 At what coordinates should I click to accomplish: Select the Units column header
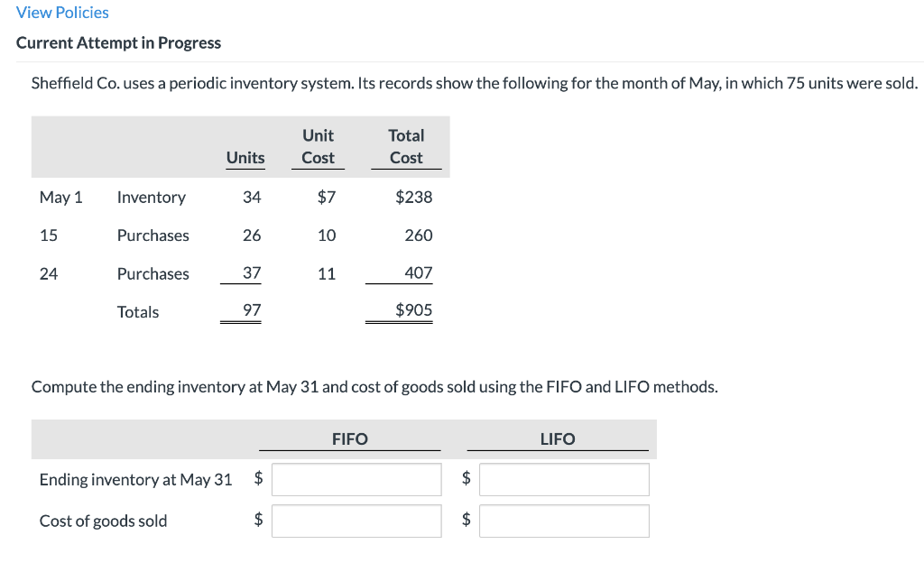tap(245, 158)
